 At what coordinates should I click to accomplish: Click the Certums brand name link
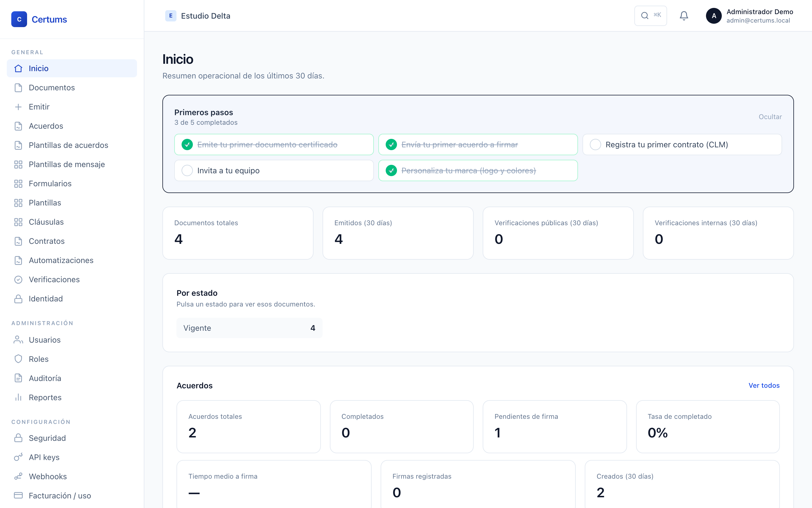click(49, 19)
